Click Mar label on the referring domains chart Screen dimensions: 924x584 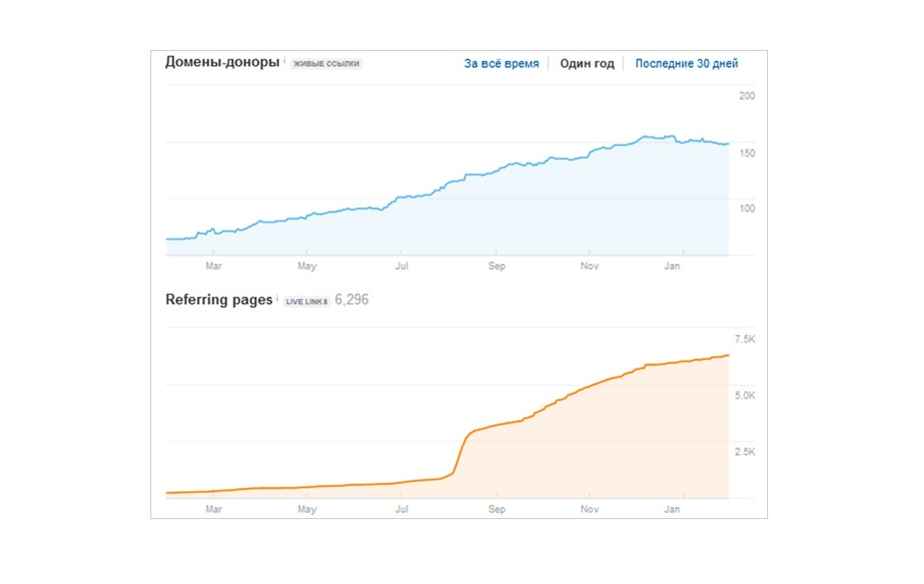pos(213,266)
